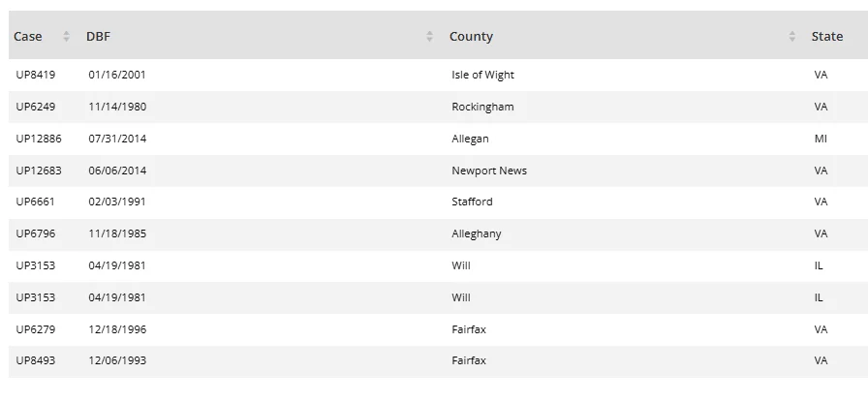868x404 pixels.
Task: Select case number UP8419
Action: tap(36, 75)
